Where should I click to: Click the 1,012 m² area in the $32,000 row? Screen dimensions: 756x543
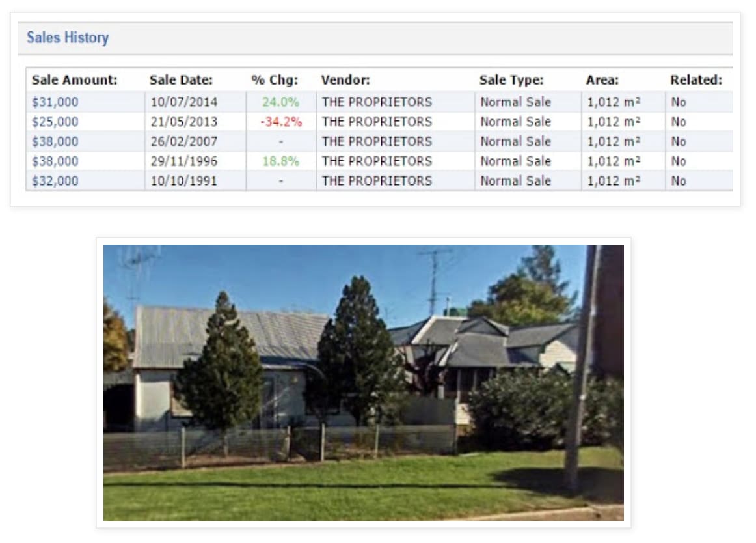pyautogui.click(x=614, y=181)
